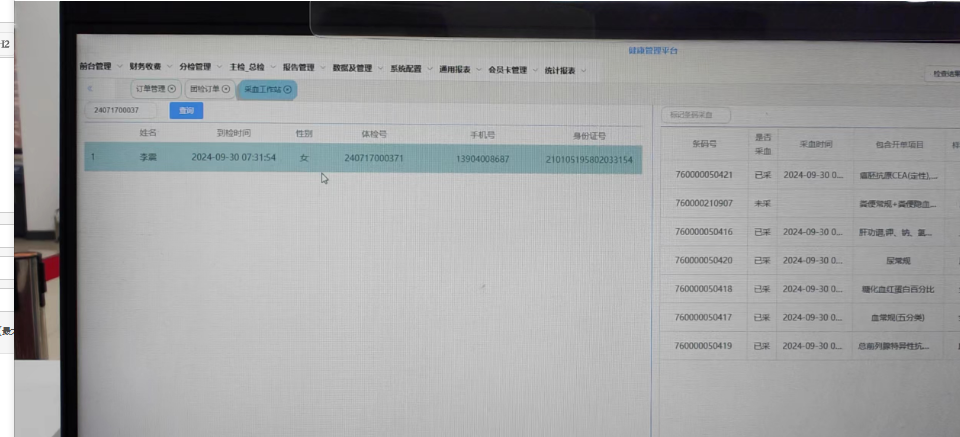
Task: Expand the chevron next to 统计报表
Action: (x=583, y=70)
